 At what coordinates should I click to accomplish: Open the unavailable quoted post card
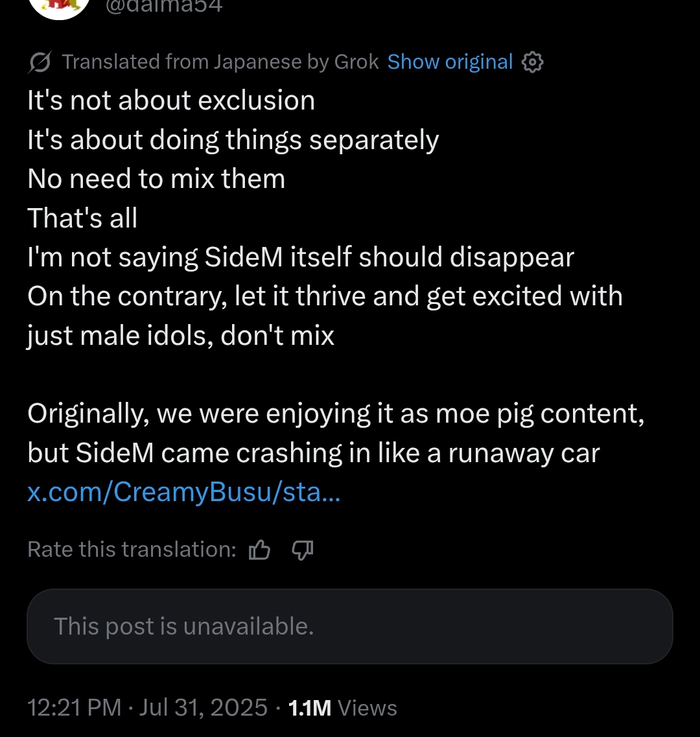pyautogui.click(x=350, y=626)
